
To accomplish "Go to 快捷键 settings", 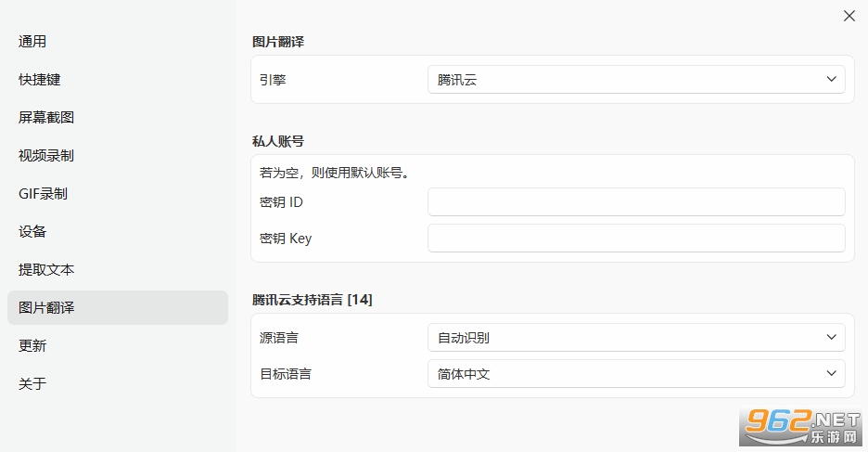I will [118, 79].
